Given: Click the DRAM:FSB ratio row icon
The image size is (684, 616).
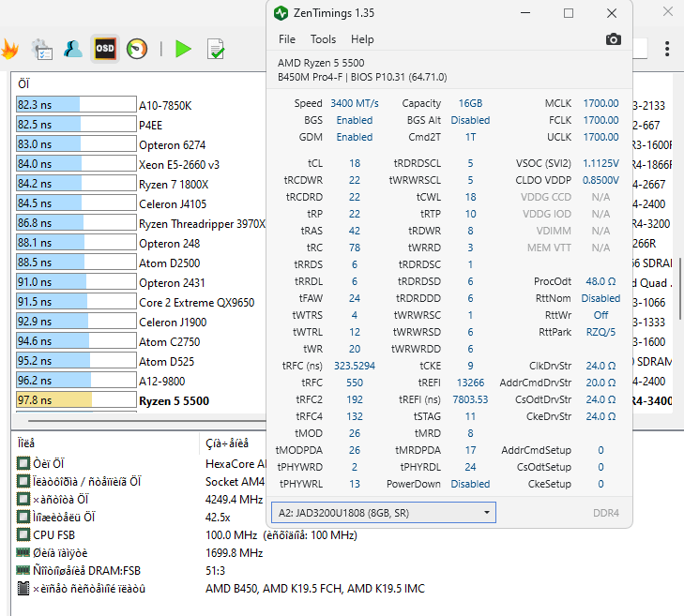Looking at the screenshot, I should pyautogui.click(x=23, y=570).
